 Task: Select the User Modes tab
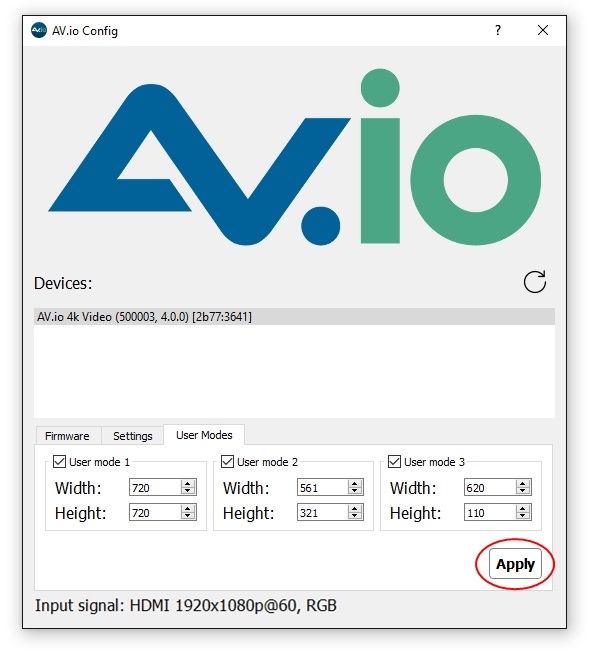coord(204,435)
